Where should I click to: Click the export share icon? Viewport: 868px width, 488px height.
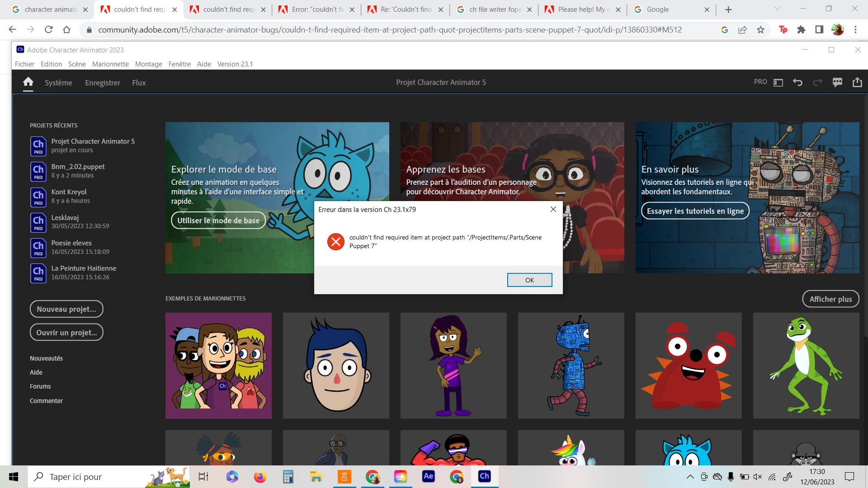[x=857, y=82]
